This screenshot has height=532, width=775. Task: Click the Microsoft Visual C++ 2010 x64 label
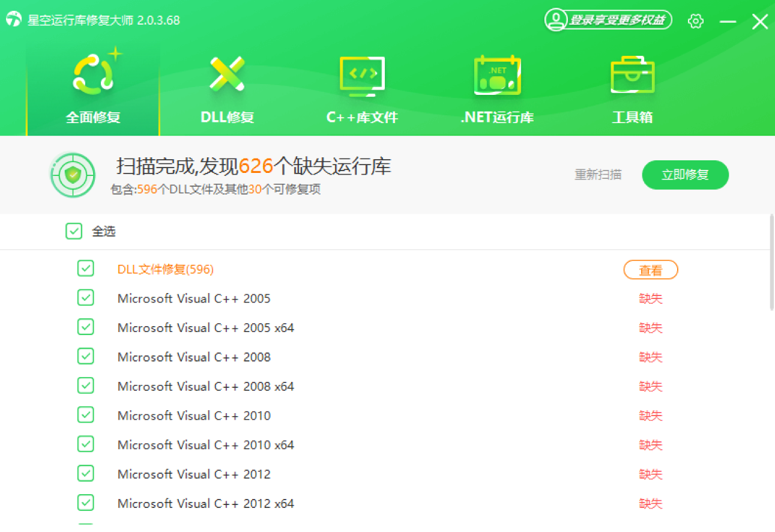click(206, 445)
